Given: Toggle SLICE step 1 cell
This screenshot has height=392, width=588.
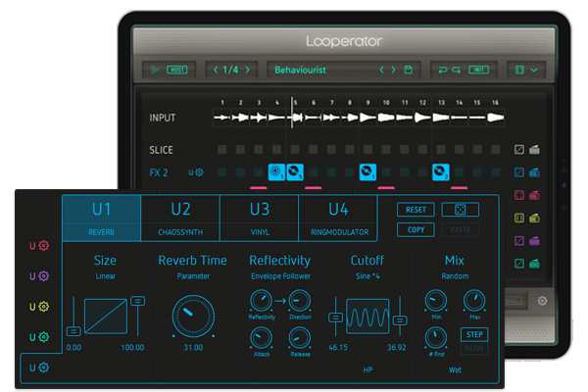Looking at the screenshot, I should 222,150.
